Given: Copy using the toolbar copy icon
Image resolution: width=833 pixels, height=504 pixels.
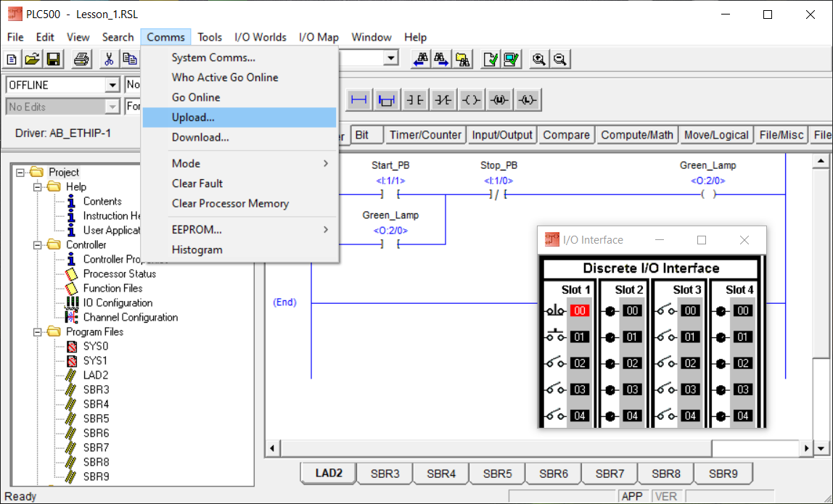Looking at the screenshot, I should click(x=130, y=59).
